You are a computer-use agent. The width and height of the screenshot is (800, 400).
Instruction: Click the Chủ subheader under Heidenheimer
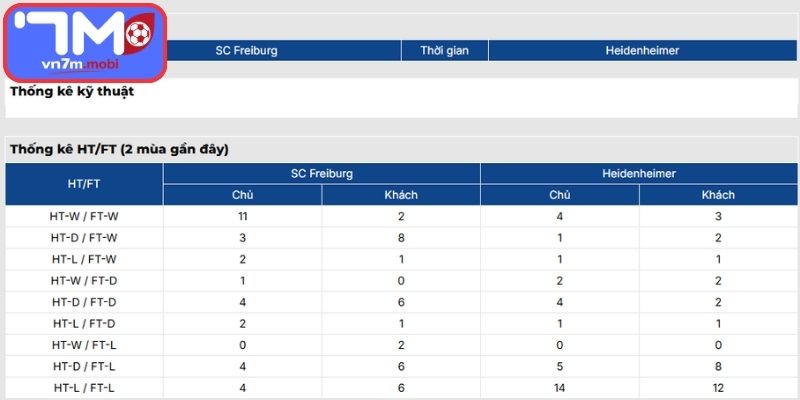tap(560, 195)
